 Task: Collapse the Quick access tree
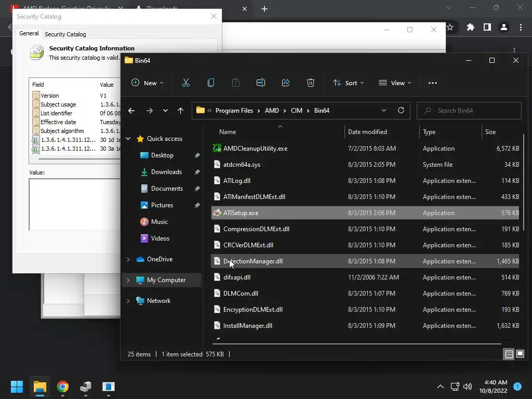[128, 138]
